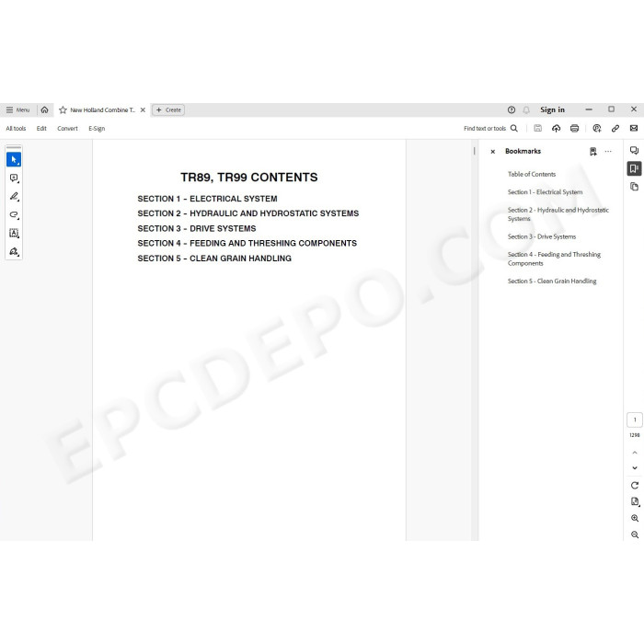Go to next page down arrow
644x644 pixels.
tap(635, 467)
